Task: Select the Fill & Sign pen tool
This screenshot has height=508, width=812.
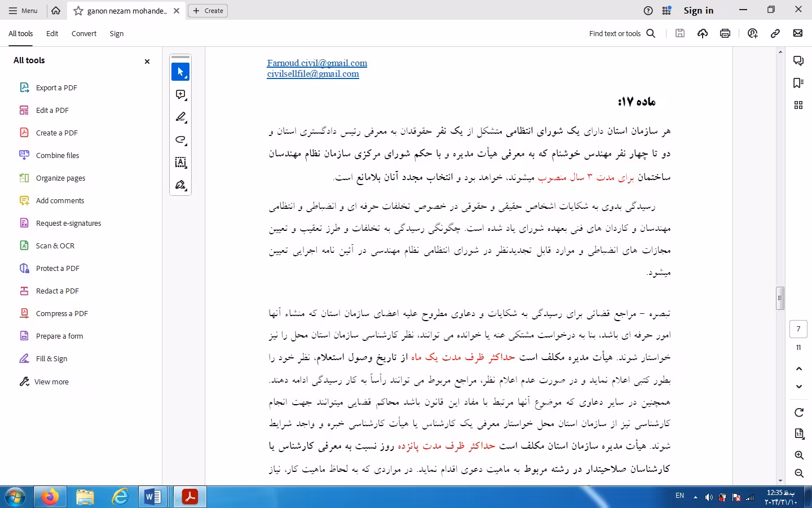Action: tap(179, 185)
